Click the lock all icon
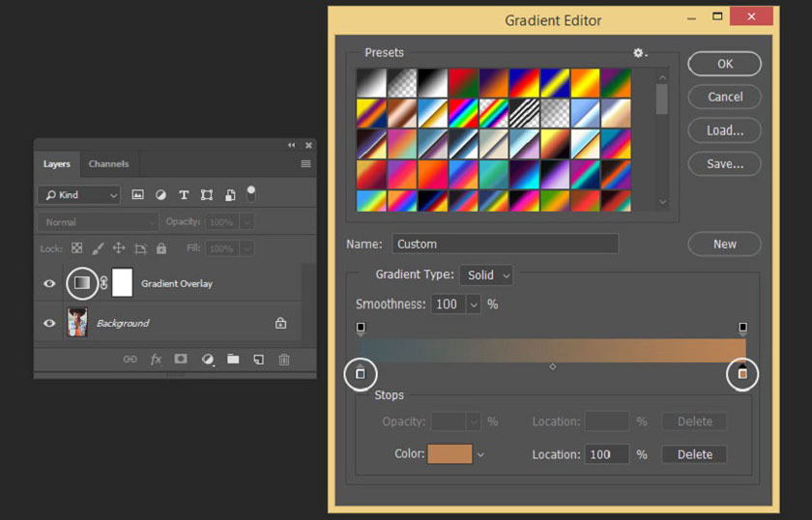 [x=161, y=248]
